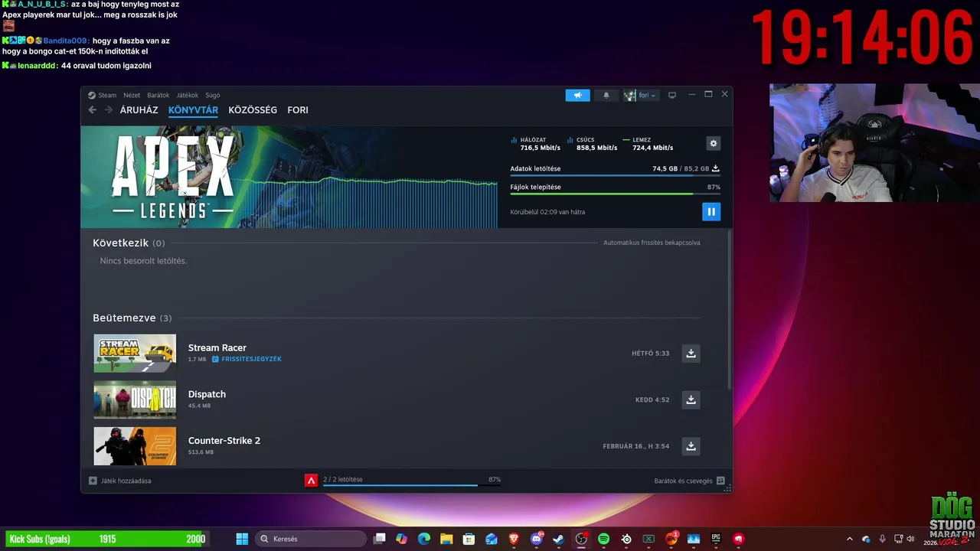Image resolution: width=980 pixels, height=551 pixels.
Task: Select the KÖNYVTÁR tab
Action: [193, 110]
